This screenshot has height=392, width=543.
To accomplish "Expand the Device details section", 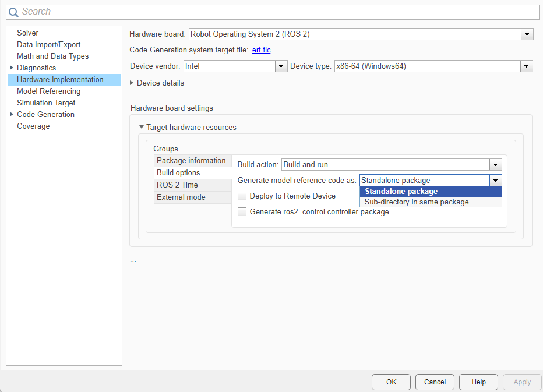I will (131, 83).
